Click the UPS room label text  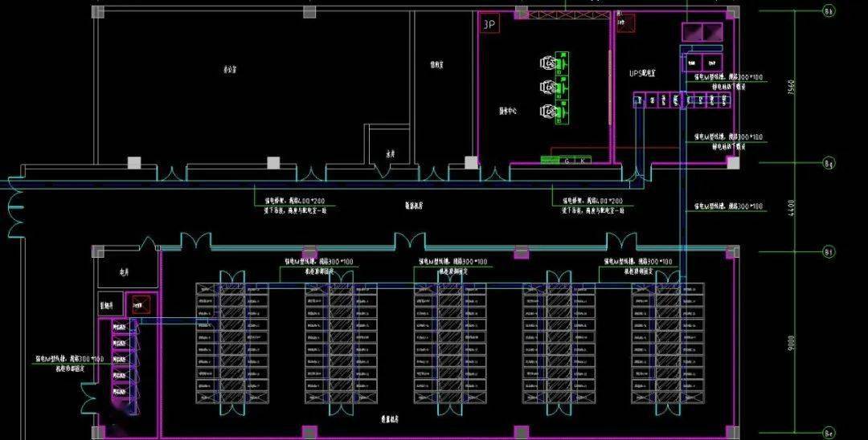(x=643, y=73)
